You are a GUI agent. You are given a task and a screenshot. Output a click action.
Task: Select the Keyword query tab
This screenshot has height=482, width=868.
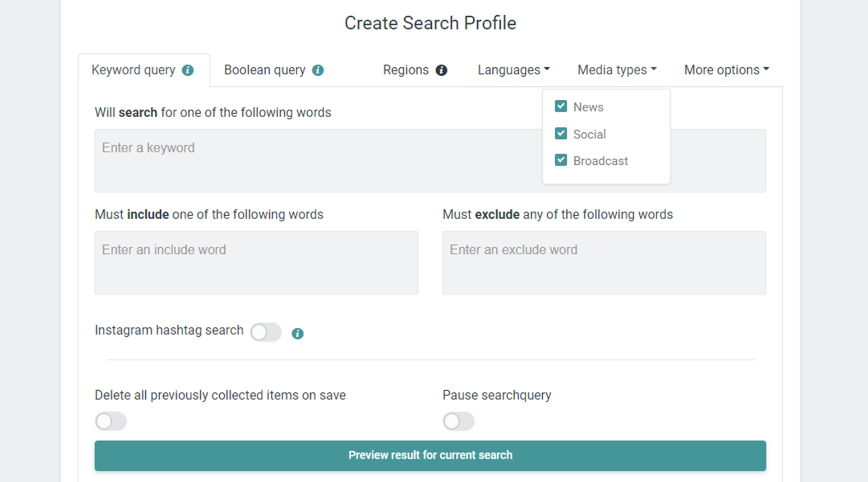[134, 70]
